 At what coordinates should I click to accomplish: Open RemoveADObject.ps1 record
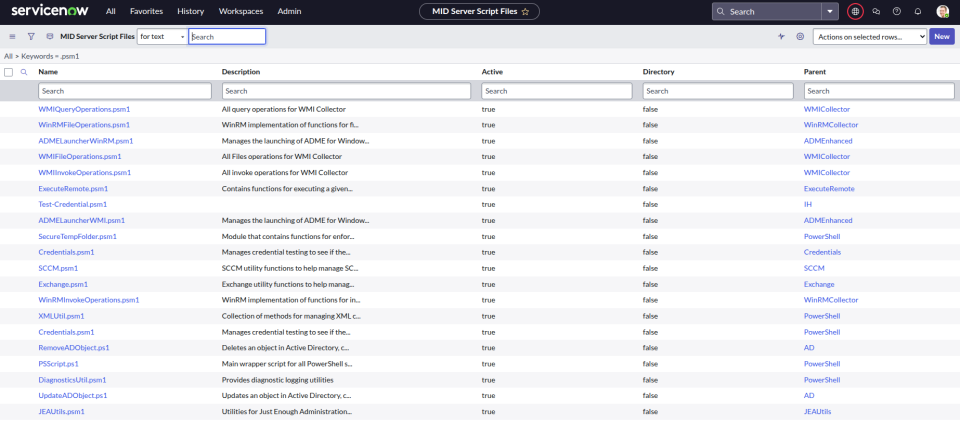73,348
